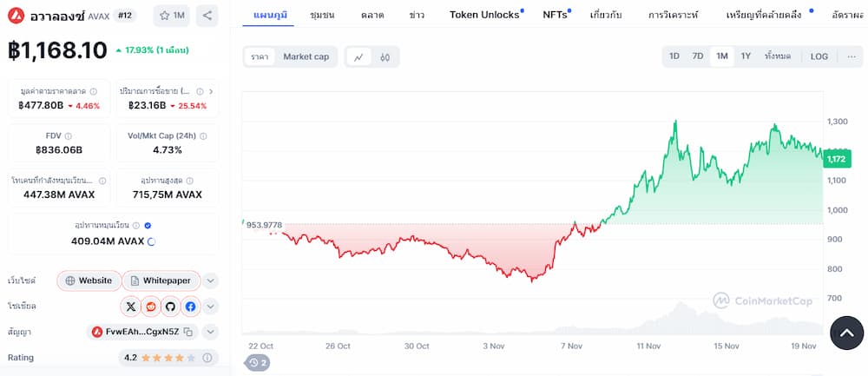Open the three-dots chart options menu

click(x=852, y=56)
